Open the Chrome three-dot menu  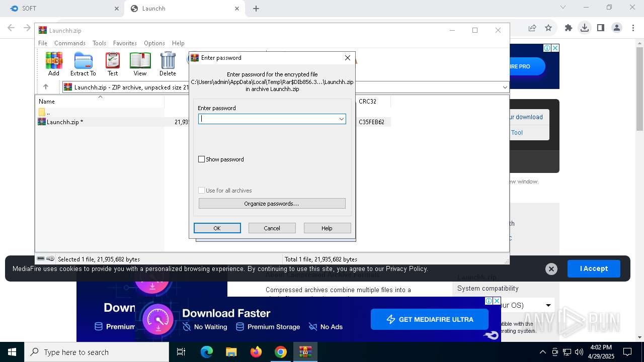[633, 28]
